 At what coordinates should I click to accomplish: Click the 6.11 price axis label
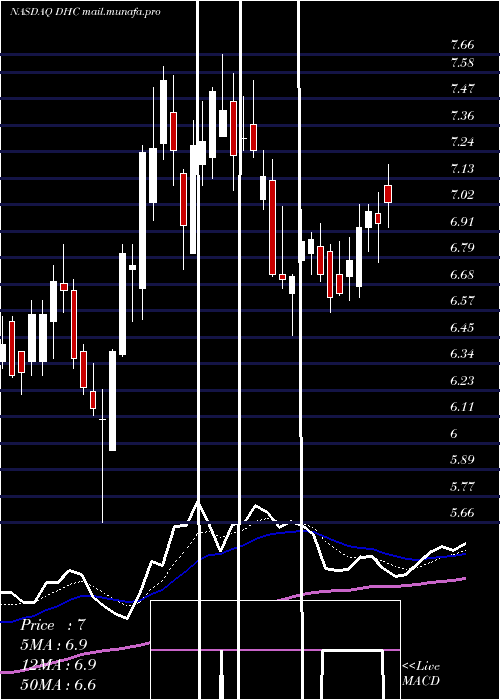(x=462, y=407)
